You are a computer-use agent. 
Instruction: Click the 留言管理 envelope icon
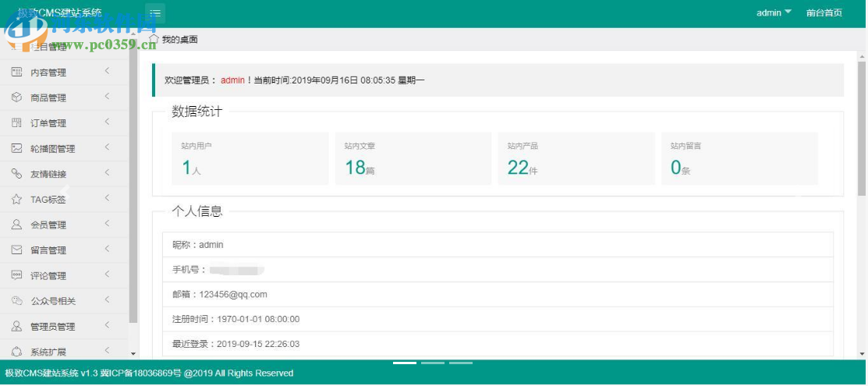click(x=16, y=250)
